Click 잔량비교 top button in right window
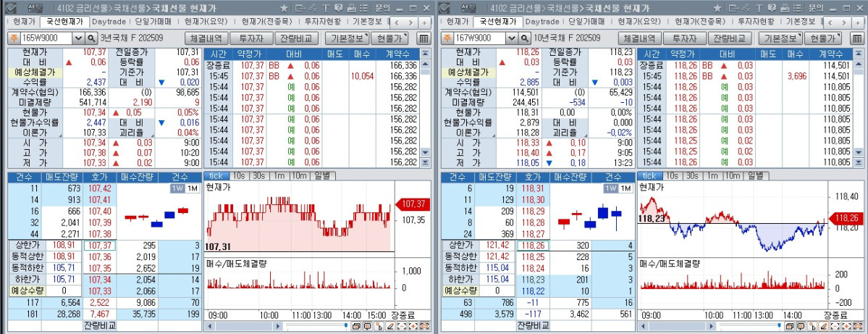Image resolution: width=868 pixels, height=334 pixels. point(730,38)
